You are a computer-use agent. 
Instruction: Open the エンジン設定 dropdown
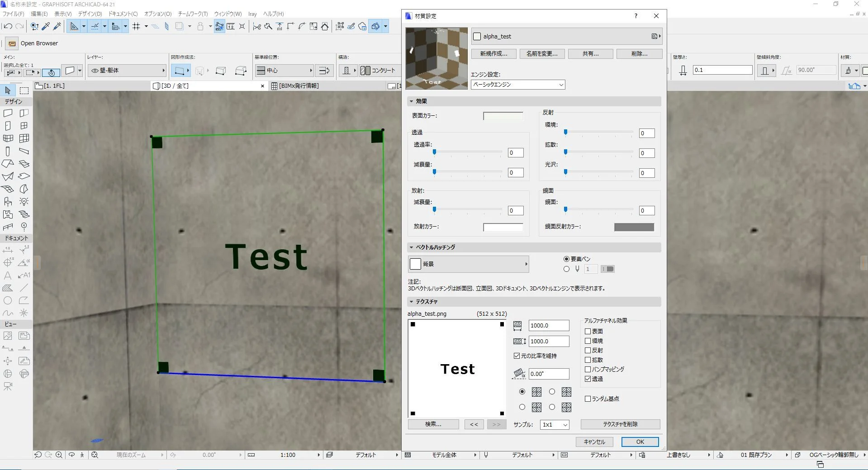(518, 85)
